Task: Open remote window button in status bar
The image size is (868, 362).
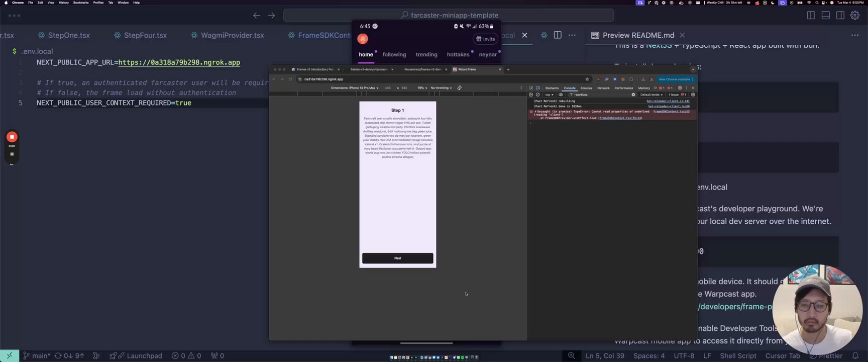Action: (9, 355)
